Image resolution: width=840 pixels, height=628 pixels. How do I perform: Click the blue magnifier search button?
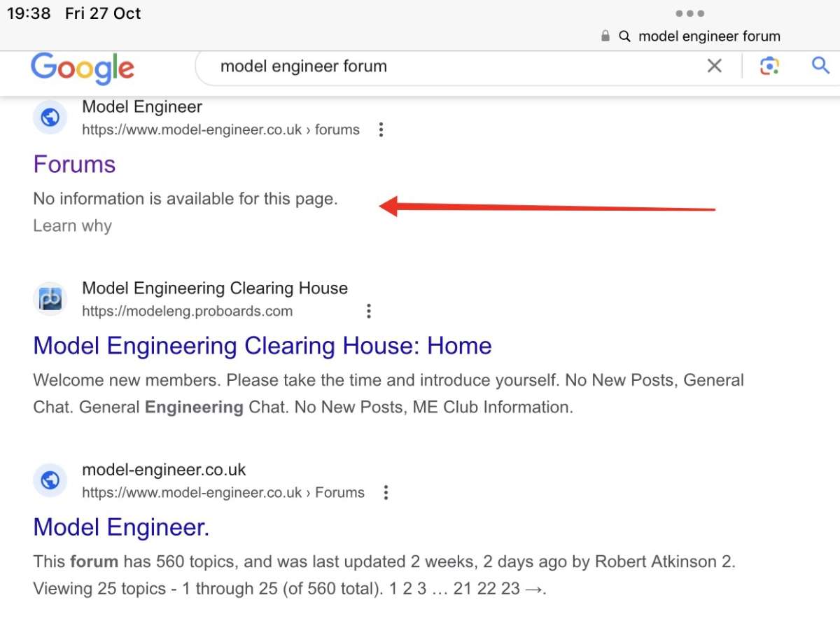point(820,66)
